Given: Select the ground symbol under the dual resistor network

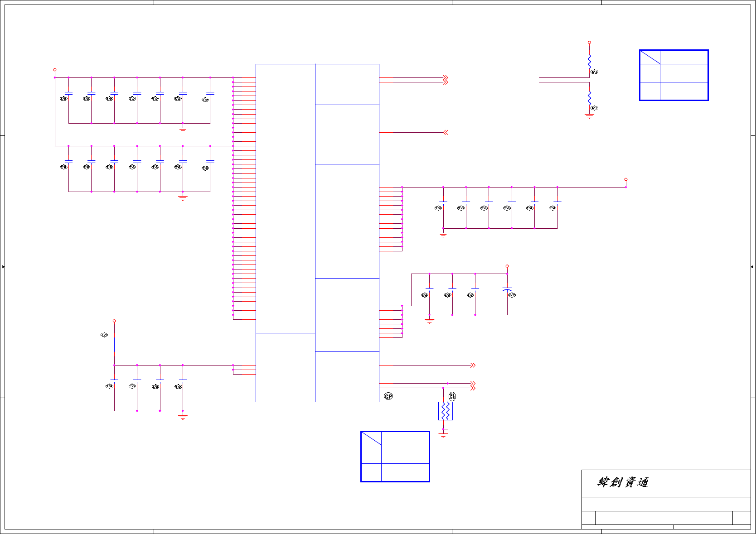Looking at the screenshot, I should (x=443, y=435).
